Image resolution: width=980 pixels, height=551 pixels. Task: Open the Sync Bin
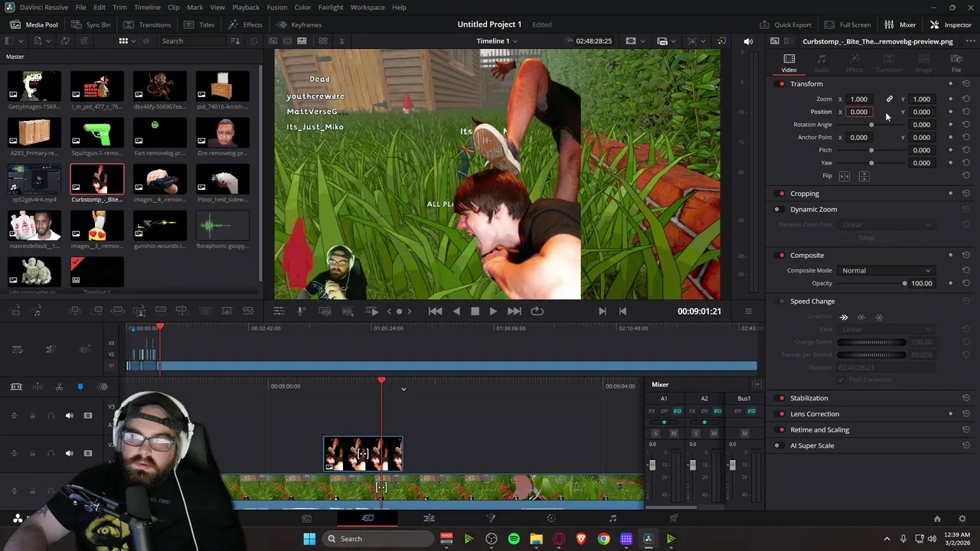point(91,24)
